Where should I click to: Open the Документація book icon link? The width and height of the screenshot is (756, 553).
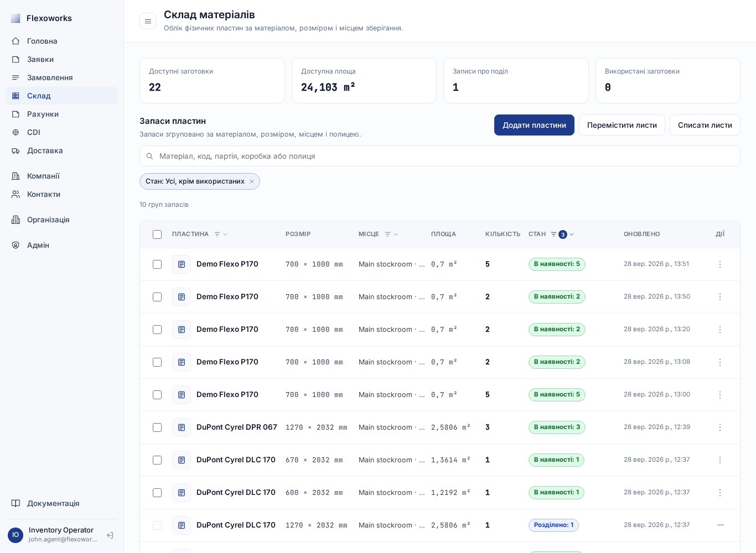click(x=16, y=503)
